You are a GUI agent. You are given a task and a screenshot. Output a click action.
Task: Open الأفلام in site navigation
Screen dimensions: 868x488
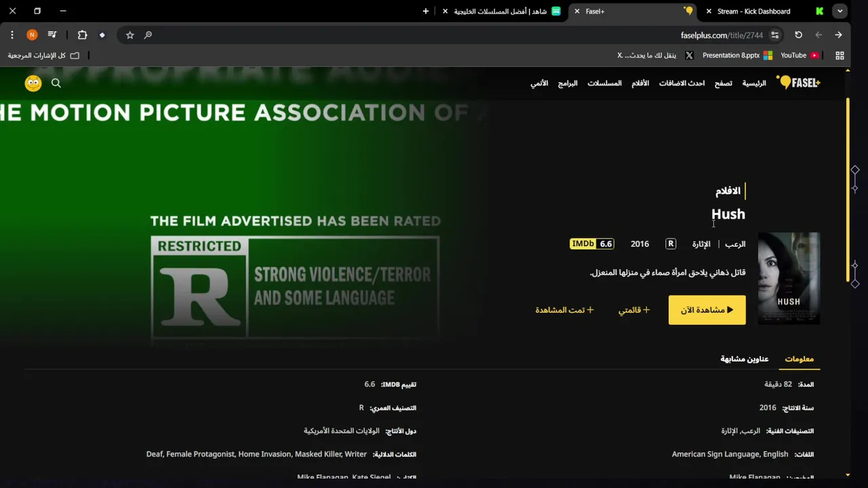(x=640, y=83)
